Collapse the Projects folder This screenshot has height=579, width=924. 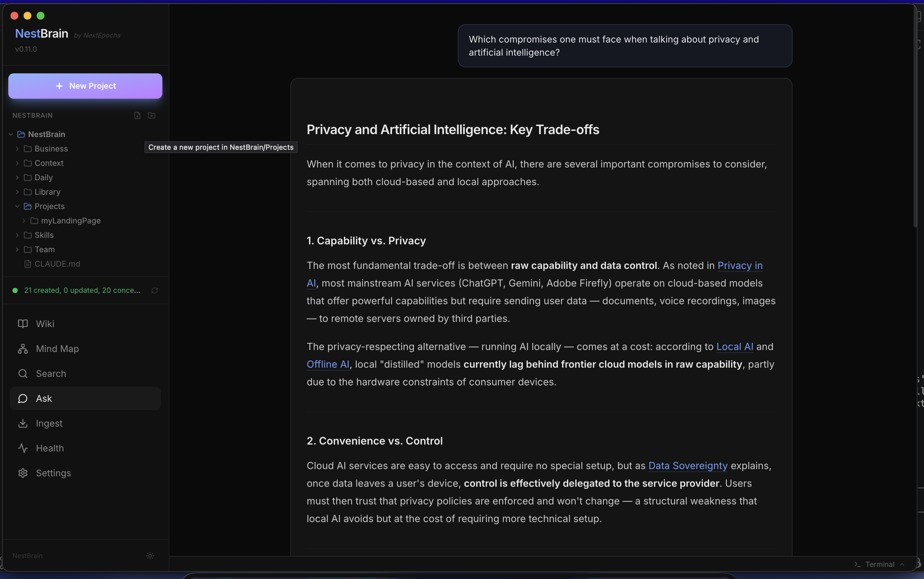(17, 206)
